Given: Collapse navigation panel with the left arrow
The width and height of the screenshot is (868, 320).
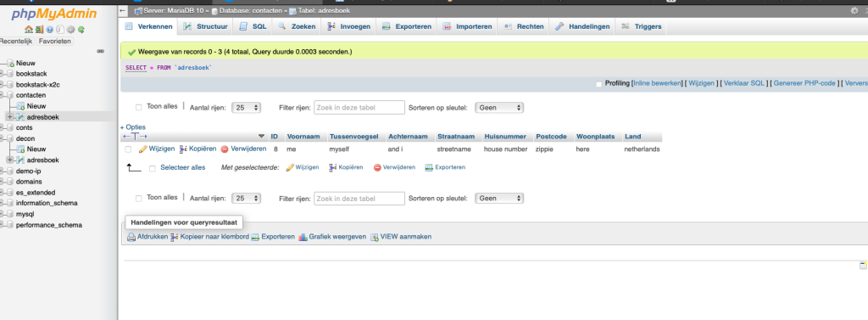Looking at the screenshot, I should tap(123, 10).
